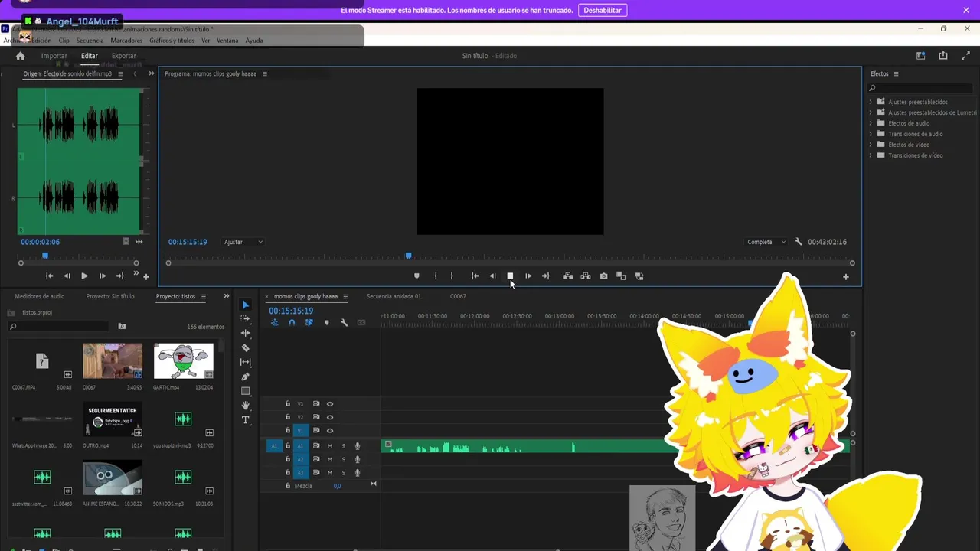Go to the Home screen icon
980x551 pixels.
[x=21, y=56]
